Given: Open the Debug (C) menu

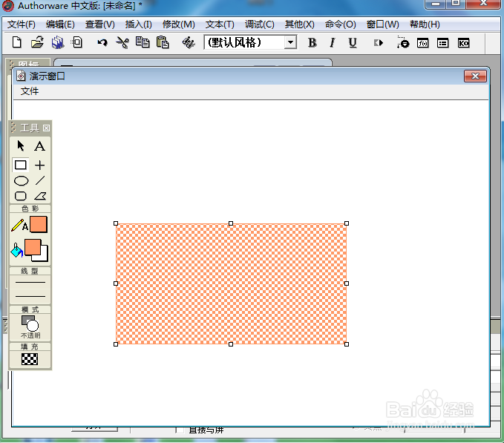Looking at the screenshot, I should click(259, 24).
